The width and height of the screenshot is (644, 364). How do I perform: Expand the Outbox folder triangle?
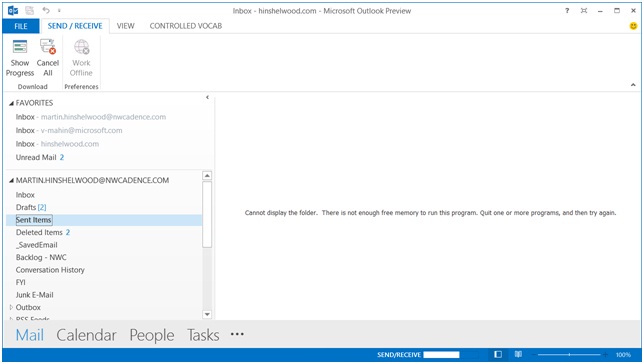click(11, 307)
